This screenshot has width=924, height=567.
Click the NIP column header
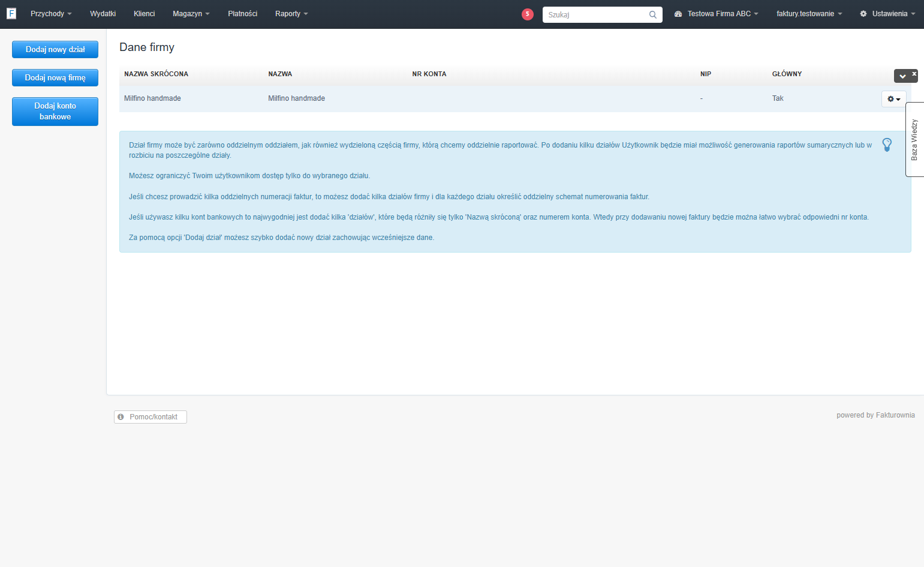(x=706, y=74)
